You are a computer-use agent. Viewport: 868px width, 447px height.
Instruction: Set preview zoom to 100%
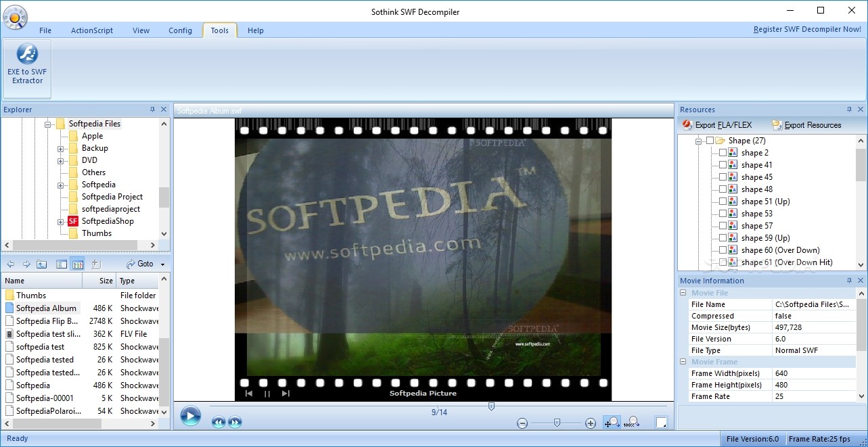[631, 423]
